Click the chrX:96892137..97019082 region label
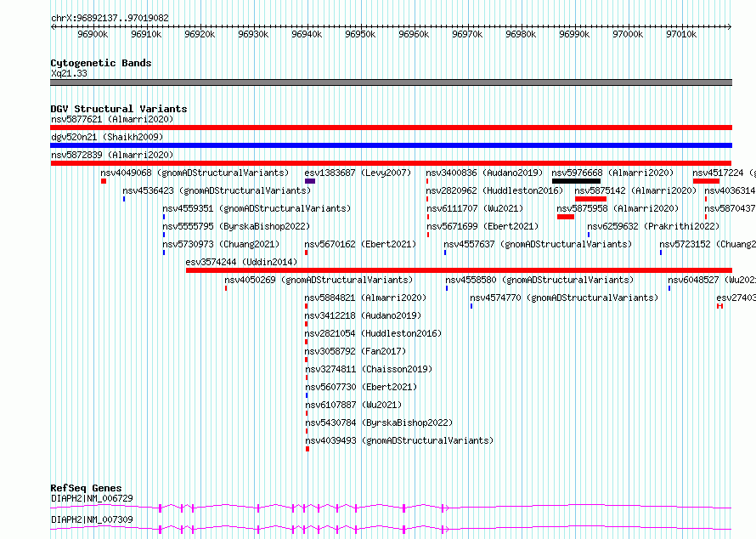The height and width of the screenshot is (539, 756). click(110, 18)
